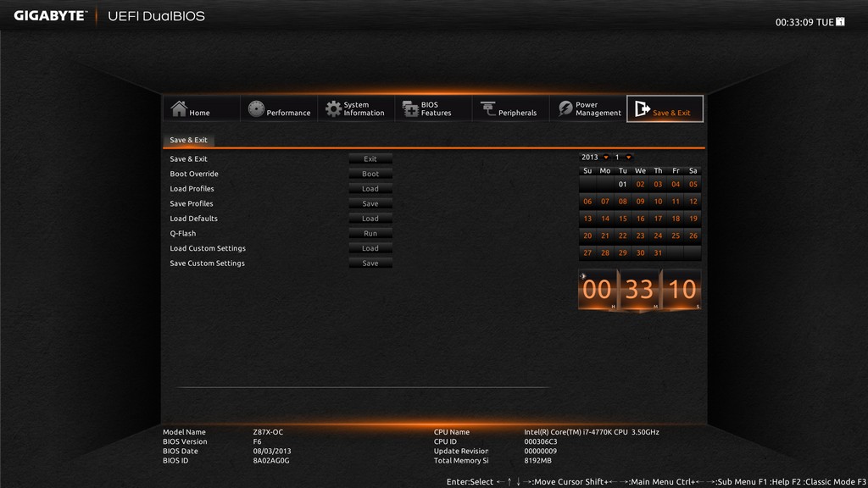
Task: Click the Total Memory value 8192MB
Action: pos(537,460)
